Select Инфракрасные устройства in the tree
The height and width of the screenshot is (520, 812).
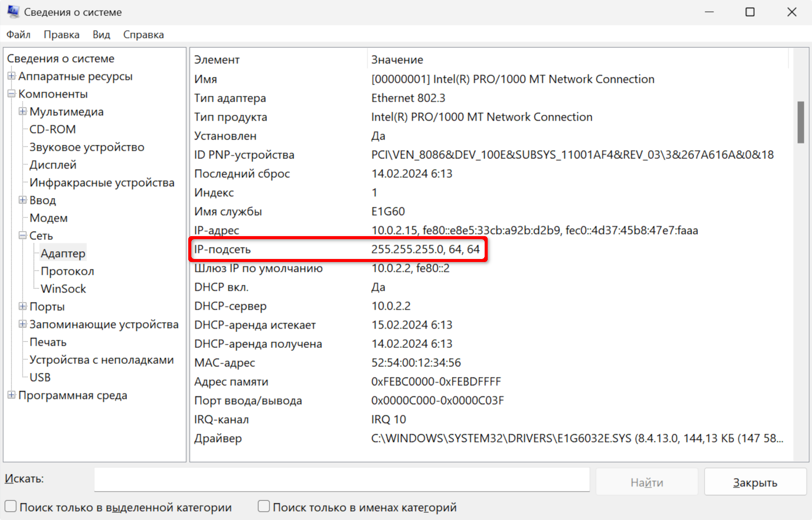(x=102, y=182)
